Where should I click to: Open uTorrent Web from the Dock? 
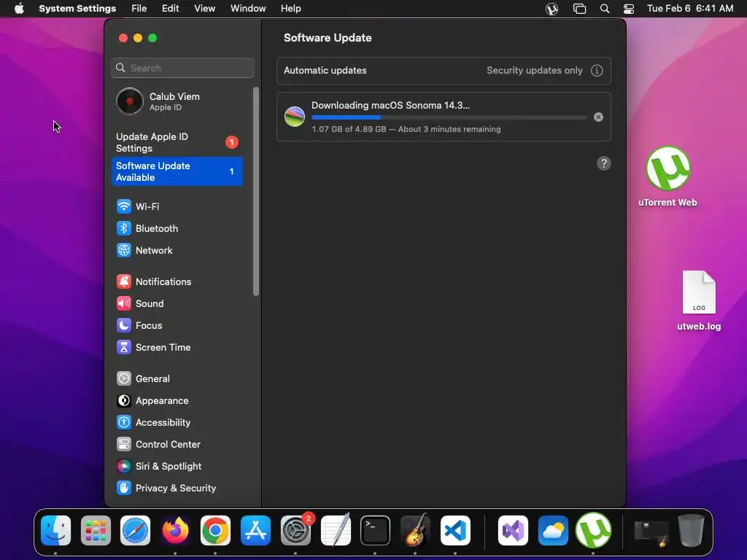click(x=593, y=531)
